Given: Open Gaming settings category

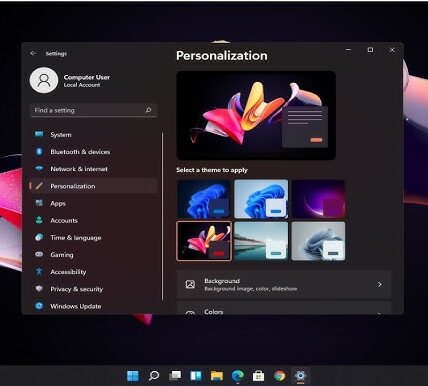Looking at the screenshot, I should point(93,255).
